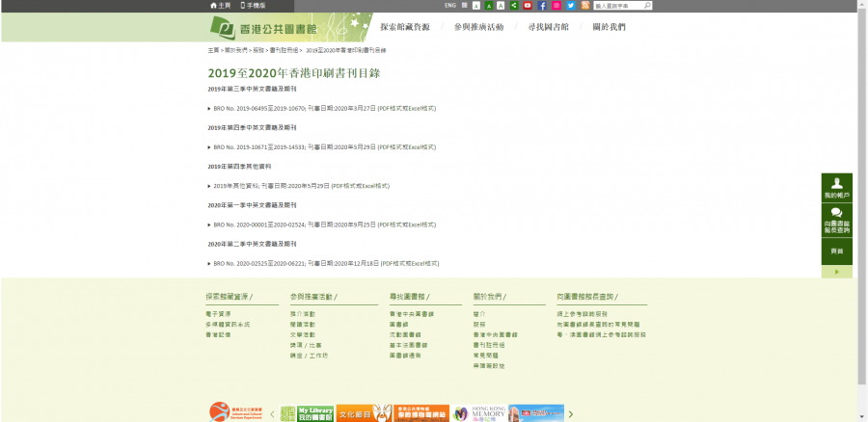The height and width of the screenshot is (422, 868).
Task: Click the search keyword input field
Action: click(x=618, y=6)
